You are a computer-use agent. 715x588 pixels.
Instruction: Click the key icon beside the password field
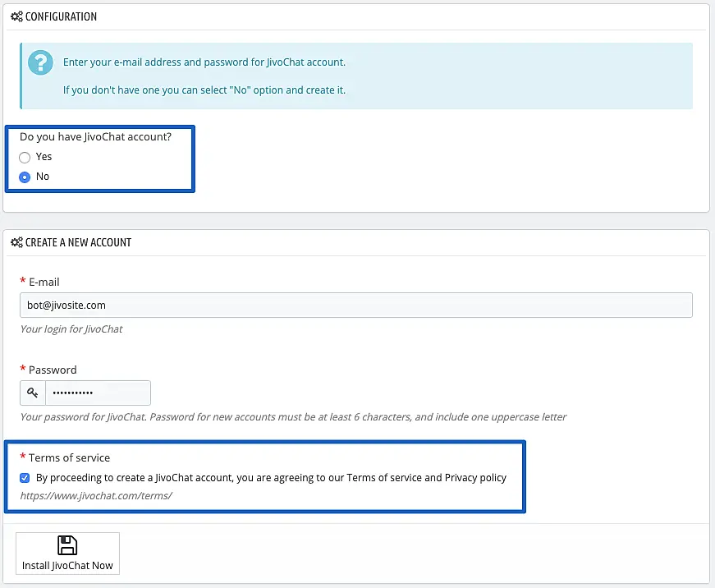point(33,393)
